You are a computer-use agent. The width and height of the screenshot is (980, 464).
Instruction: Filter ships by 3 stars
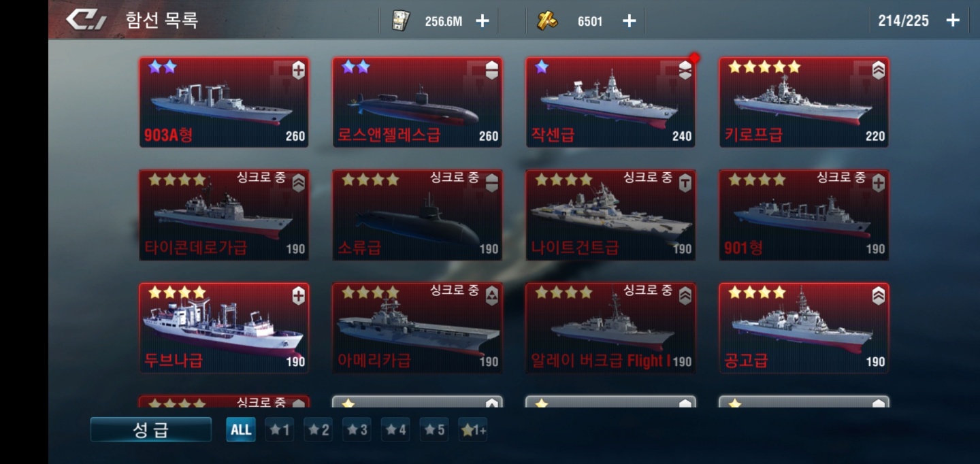pos(357,430)
